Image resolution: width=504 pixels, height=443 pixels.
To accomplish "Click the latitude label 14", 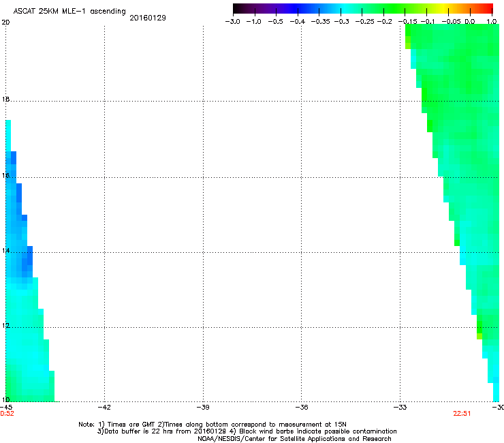I will point(5,251).
